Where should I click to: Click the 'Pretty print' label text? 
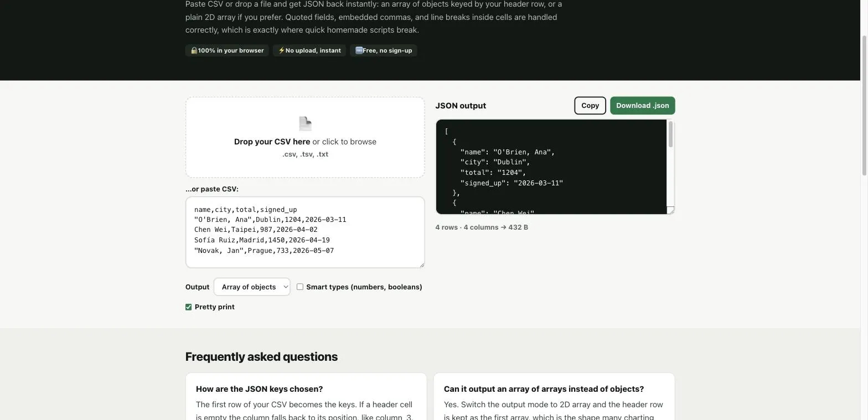(215, 307)
